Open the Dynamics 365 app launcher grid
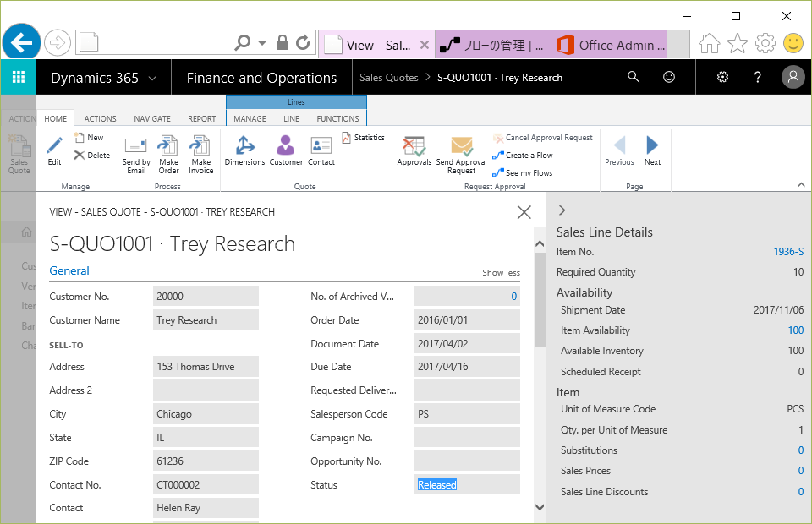 point(19,77)
